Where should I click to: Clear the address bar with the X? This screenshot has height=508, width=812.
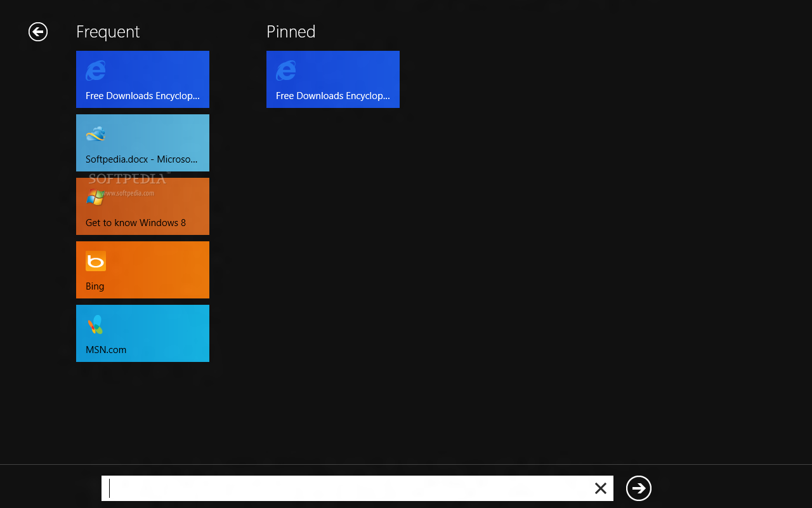(600, 488)
